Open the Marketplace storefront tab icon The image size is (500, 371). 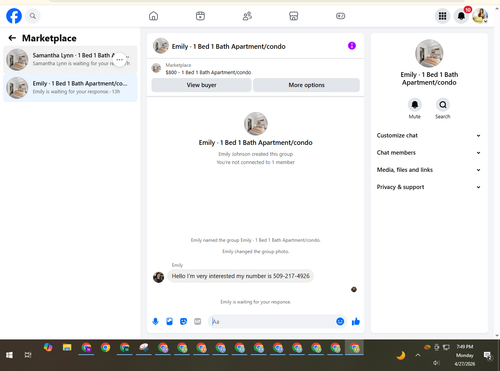point(294,16)
